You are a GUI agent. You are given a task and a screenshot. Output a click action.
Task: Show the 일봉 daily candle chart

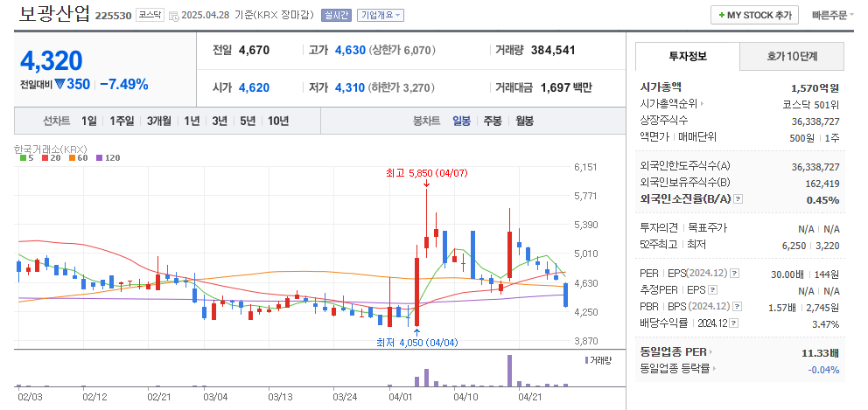461,122
